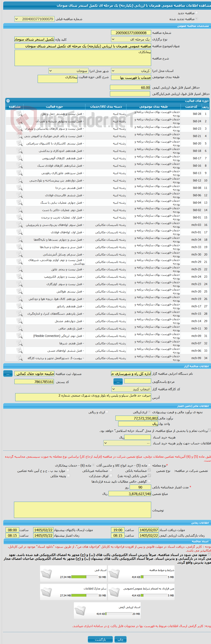Sort by دسته بندی کالا/خدمات column header
The image size is (211, 644).
pyautogui.click(x=106, y=107)
